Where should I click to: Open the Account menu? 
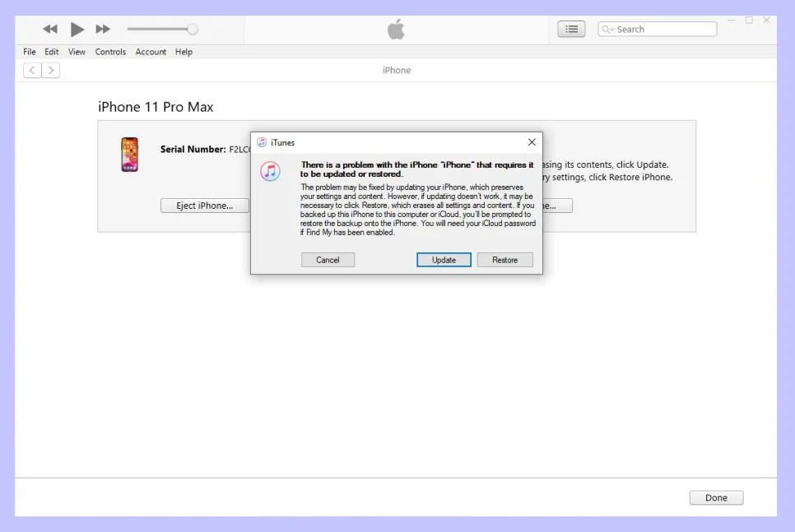pyautogui.click(x=151, y=52)
